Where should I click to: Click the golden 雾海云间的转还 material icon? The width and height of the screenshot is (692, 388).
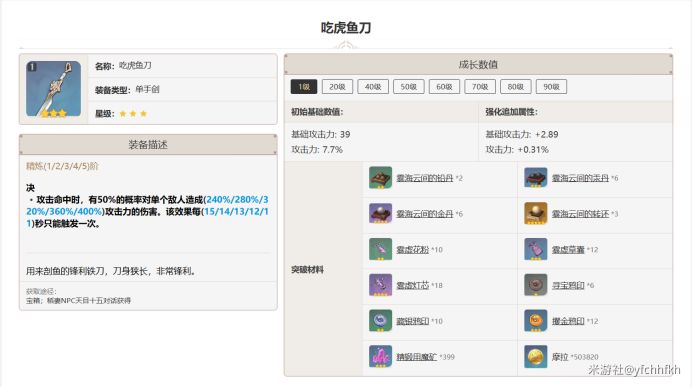536,214
